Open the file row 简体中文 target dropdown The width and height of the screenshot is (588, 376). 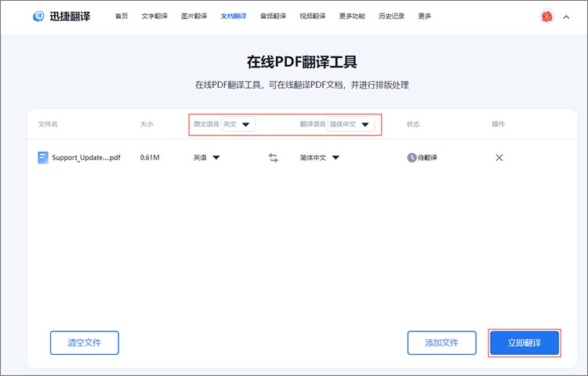pyautogui.click(x=320, y=158)
